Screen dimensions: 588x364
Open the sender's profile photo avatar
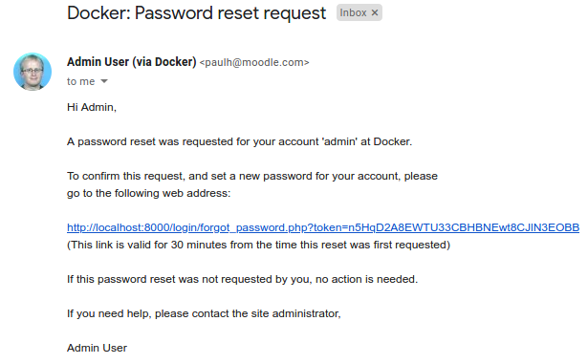coord(33,72)
